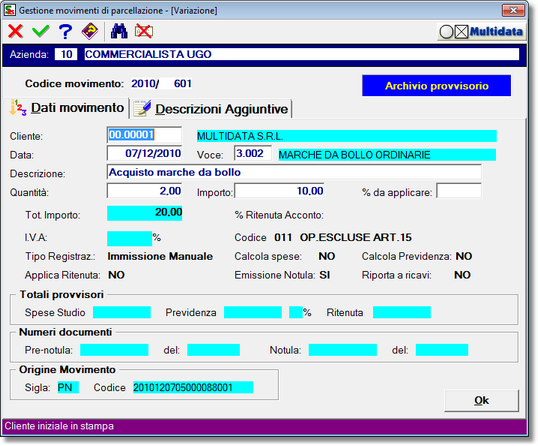Open the Descrizioni Aggiuntive tab
This screenshot has width=538, height=446.
[211, 109]
